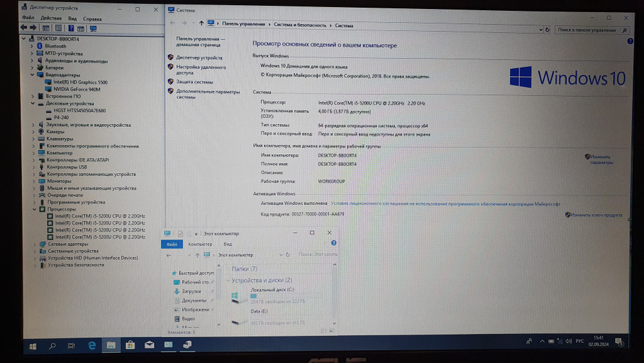Image resolution: width=644 pixels, height=363 pixels.
Task: Click Настройка удаленного доступа link
Action: [x=201, y=70]
